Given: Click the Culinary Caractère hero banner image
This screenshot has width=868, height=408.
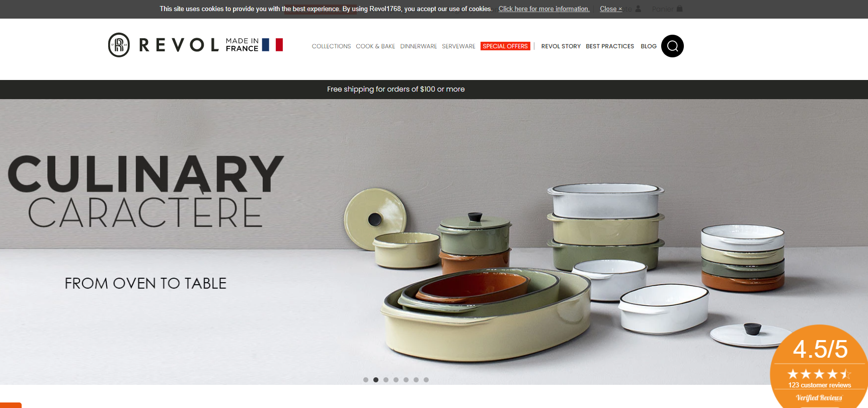Looking at the screenshot, I should (x=434, y=242).
